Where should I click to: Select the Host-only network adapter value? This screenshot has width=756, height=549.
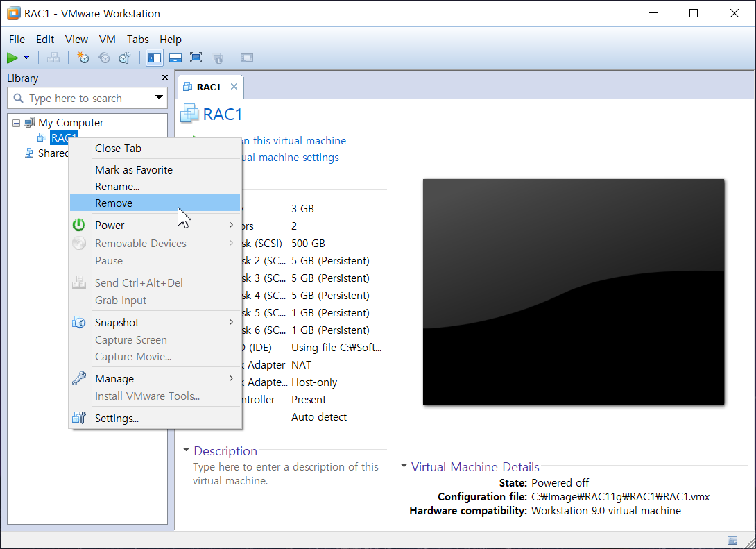click(x=314, y=382)
